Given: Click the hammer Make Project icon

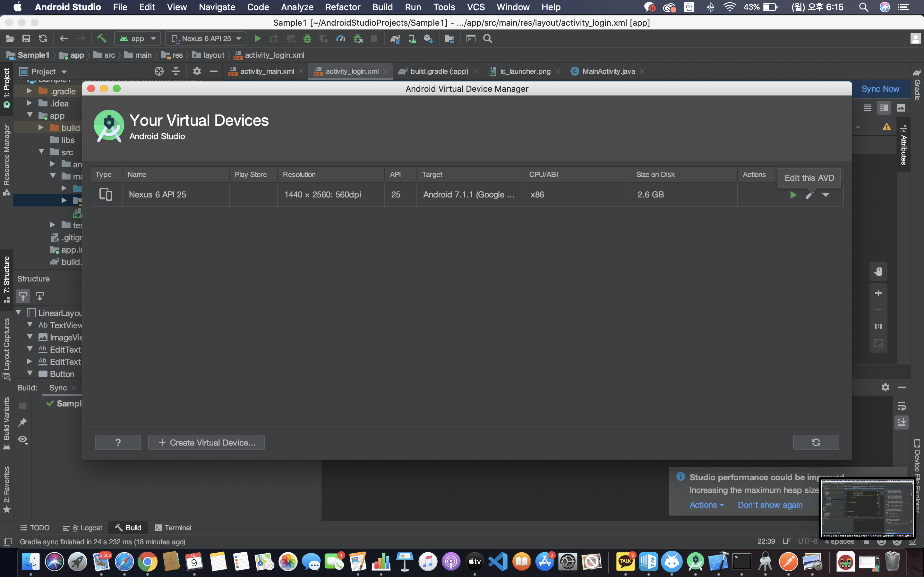Looking at the screenshot, I should (x=101, y=38).
